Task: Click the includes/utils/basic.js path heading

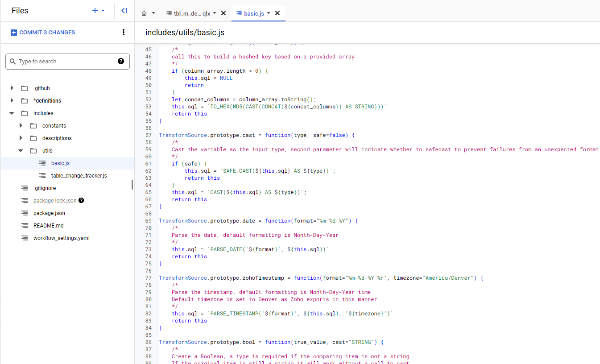Action: click(x=185, y=33)
